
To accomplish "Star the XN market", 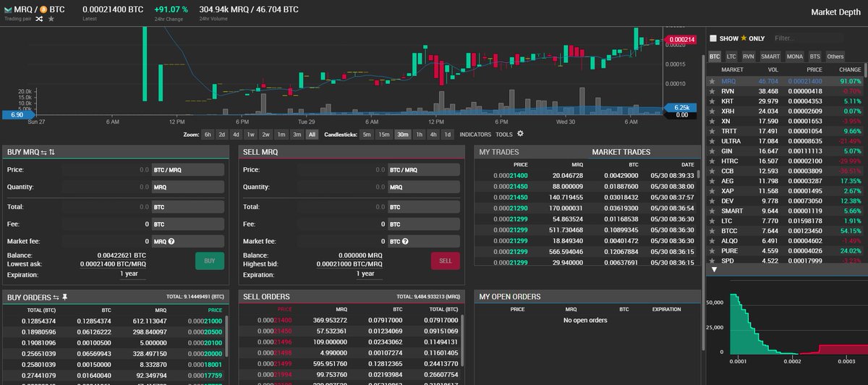I will pos(712,121).
